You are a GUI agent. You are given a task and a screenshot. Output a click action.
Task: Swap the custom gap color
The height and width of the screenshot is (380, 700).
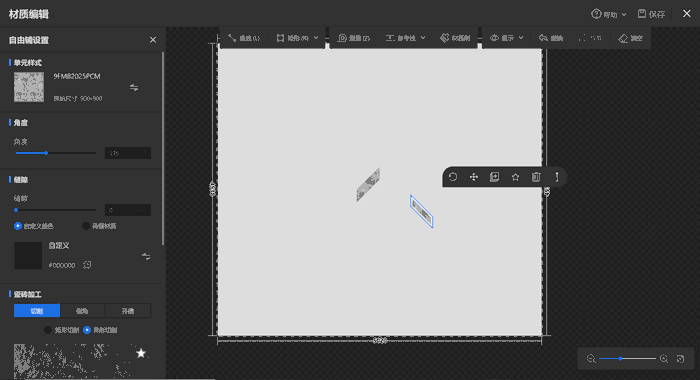[x=146, y=256]
